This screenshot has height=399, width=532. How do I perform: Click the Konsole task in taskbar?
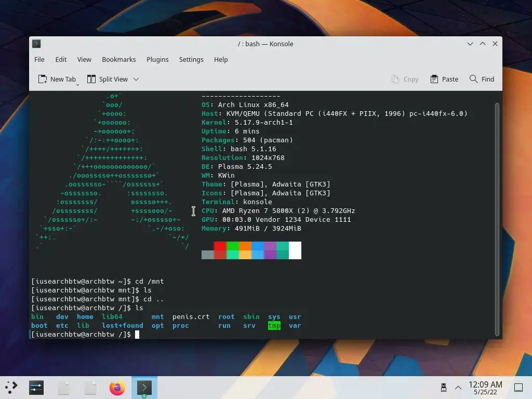pos(144,388)
